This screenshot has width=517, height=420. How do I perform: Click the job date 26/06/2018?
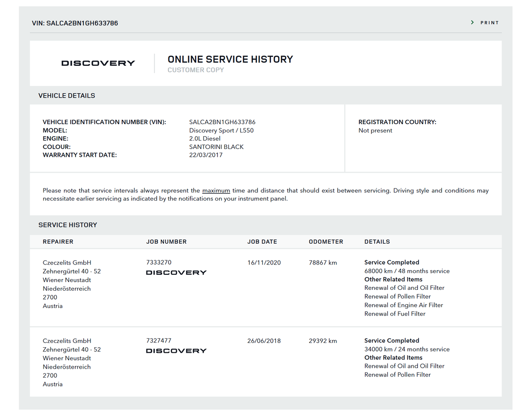pos(264,341)
